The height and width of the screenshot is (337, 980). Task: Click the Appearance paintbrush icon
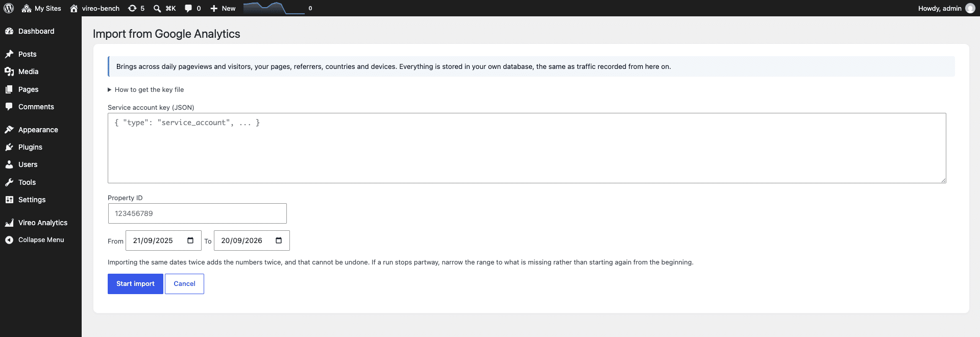9,130
